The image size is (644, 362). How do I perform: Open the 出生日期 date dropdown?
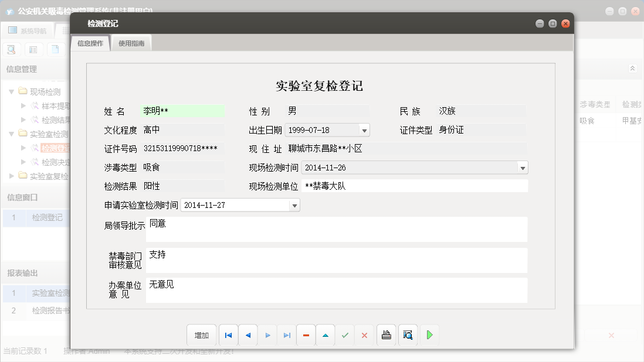point(365,129)
